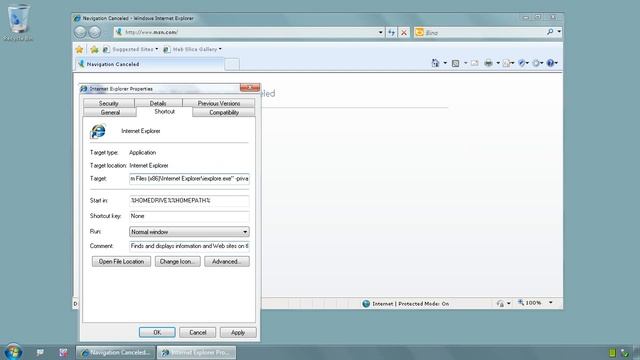Stop loading with red X button
The image size is (640, 360).
click(x=404, y=32)
